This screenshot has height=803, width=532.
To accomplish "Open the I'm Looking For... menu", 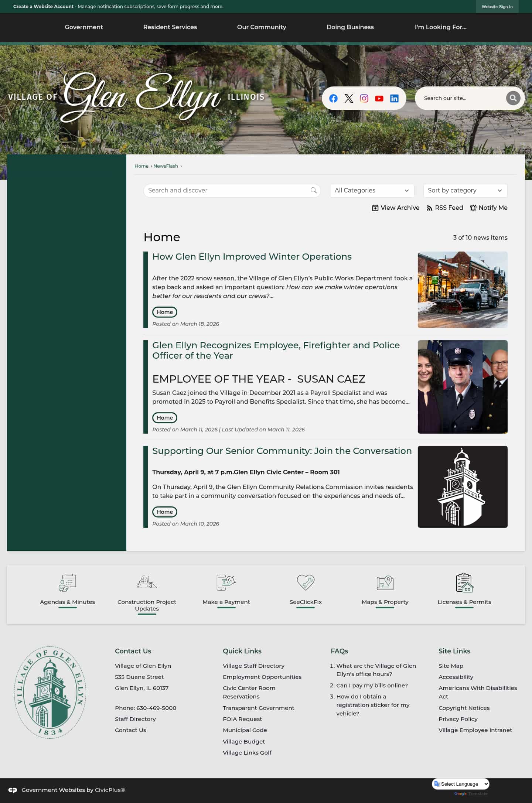I will click(440, 27).
